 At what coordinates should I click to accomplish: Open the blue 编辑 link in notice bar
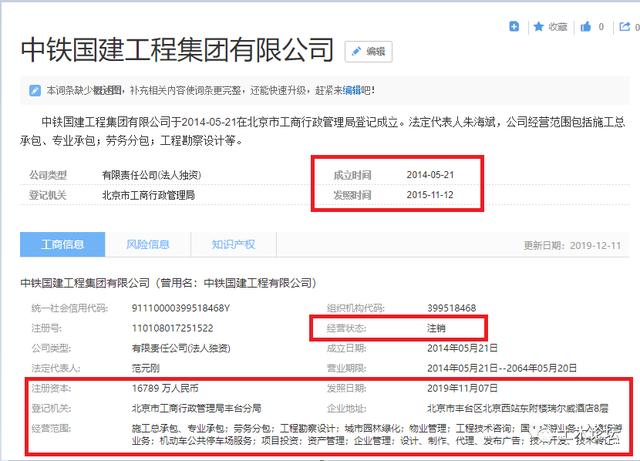click(x=351, y=90)
